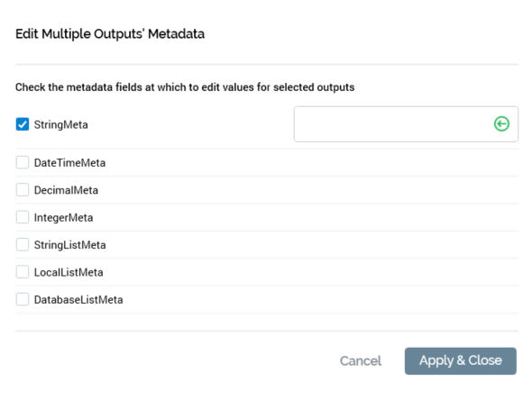Click the instruction text about checking metadata fields
The height and width of the screenshot is (400, 532).
(x=185, y=87)
